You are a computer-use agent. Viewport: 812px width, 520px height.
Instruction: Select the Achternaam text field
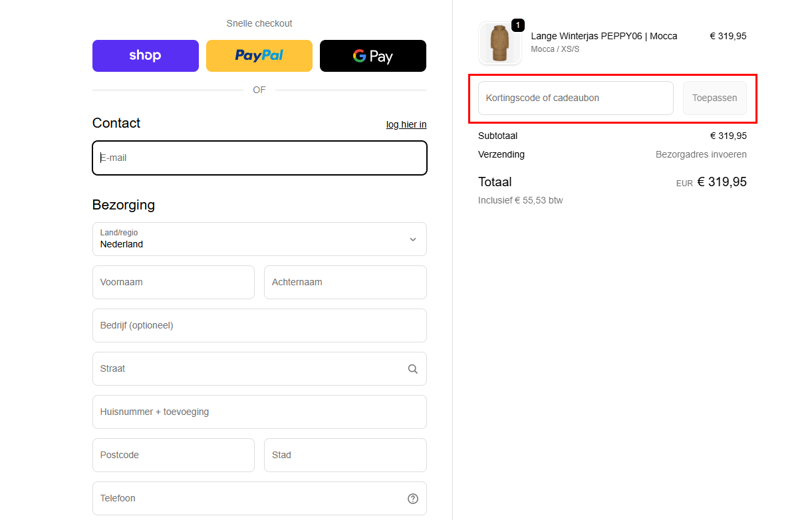(x=344, y=283)
